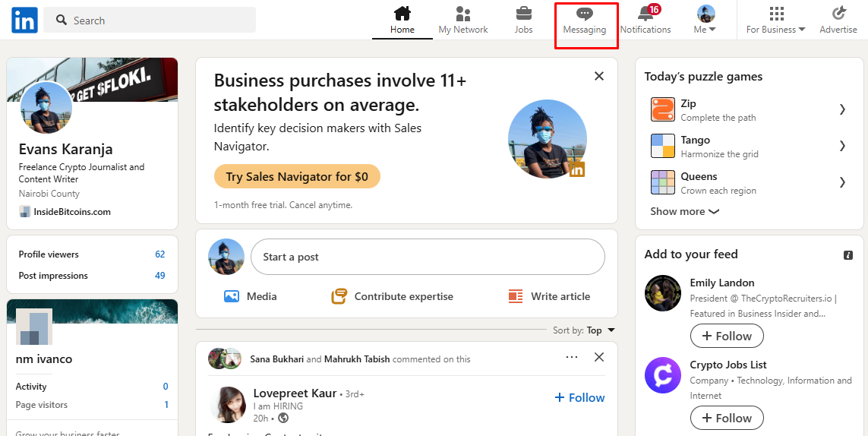The height and width of the screenshot is (436, 868).
Task: Open the post three-dots menu
Action: [x=572, y=357]
